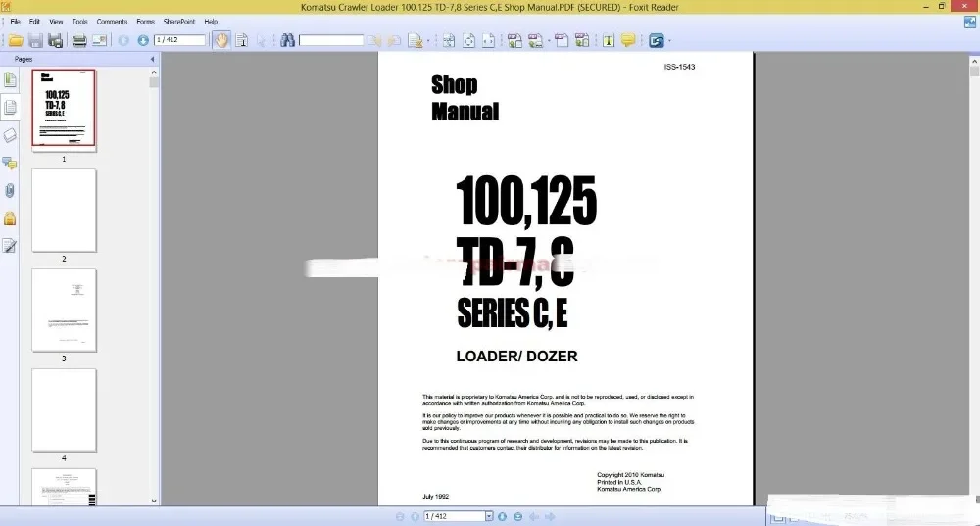Open the Attachments paperclip panel
The height and width of the screenshot is (526, 980).
coord(10,191)
